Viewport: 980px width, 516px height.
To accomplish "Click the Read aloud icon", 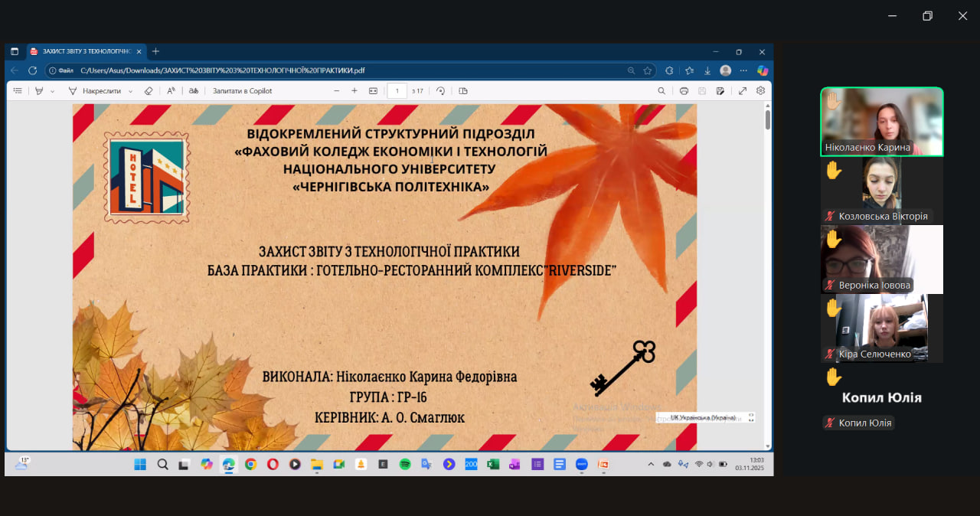I will 171,91.
